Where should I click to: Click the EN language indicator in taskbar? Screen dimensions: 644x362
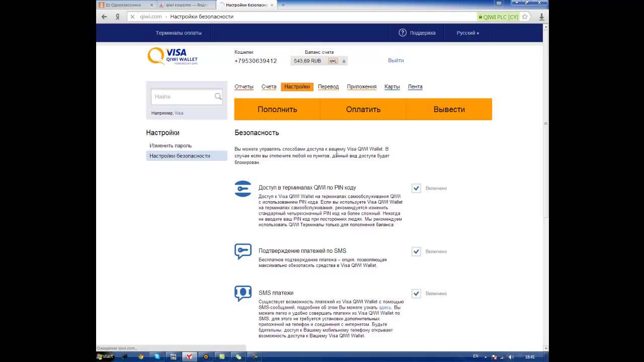click(x=476, y=356)
